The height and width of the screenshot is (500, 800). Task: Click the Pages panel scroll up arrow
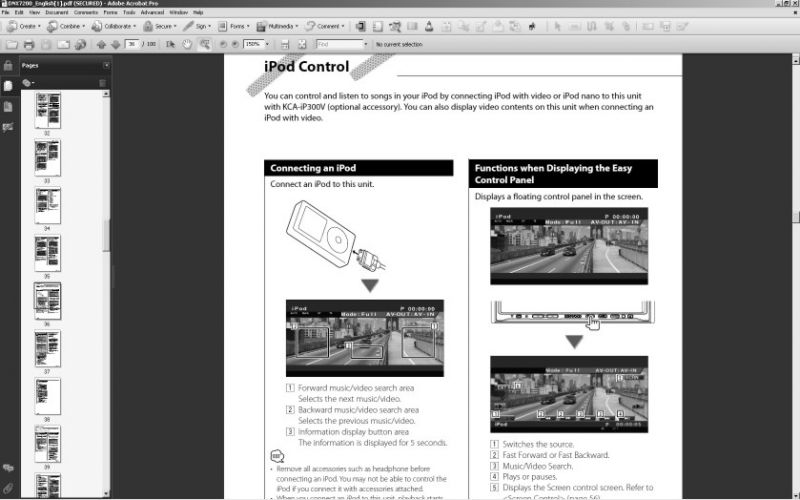106,94
